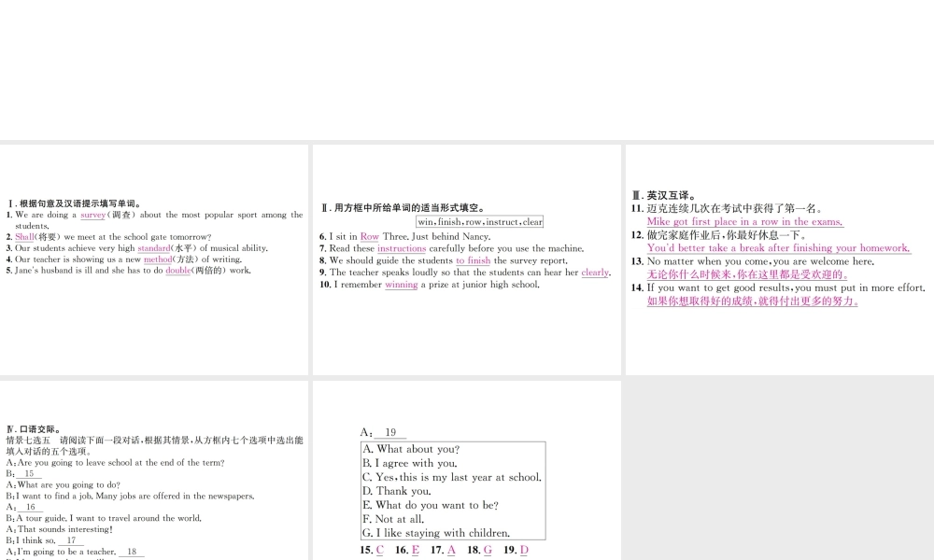The width and height of the screenshot is (934, 560).
Task: Open the slide thumbnail titled Ⅰ.根据句意及汉语提示填写单词
Action: [x=154, y=259]
